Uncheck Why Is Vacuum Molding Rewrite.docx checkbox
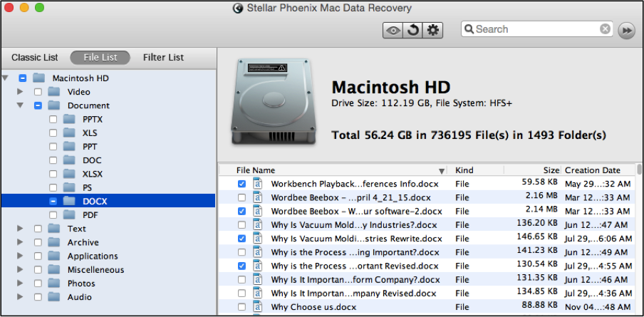The image size is (644, 317). pyautogui.click(x=242, y=239)
